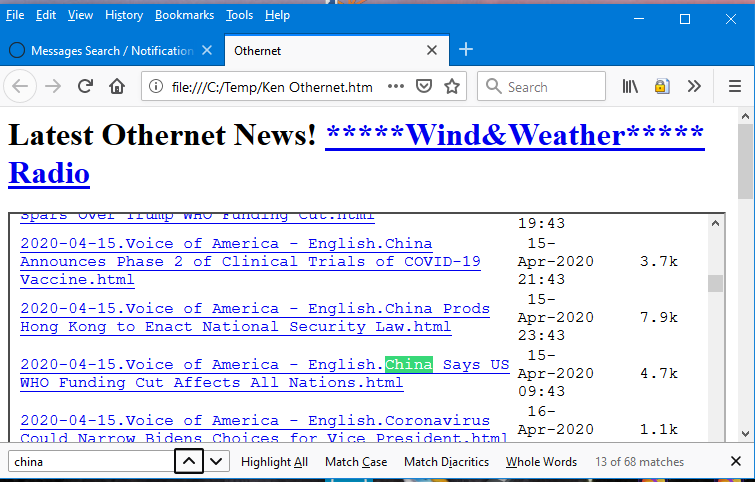This screenshot has height=482, width=755.
Task: Open page actions three-dot menu
Action: tap(396, 87)
